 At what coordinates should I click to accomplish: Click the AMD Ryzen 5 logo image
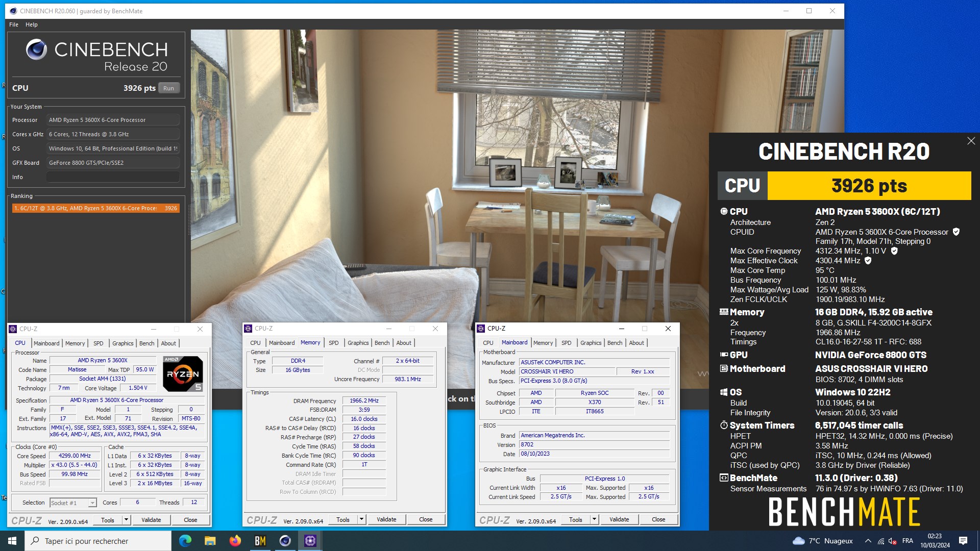[183, 374]
